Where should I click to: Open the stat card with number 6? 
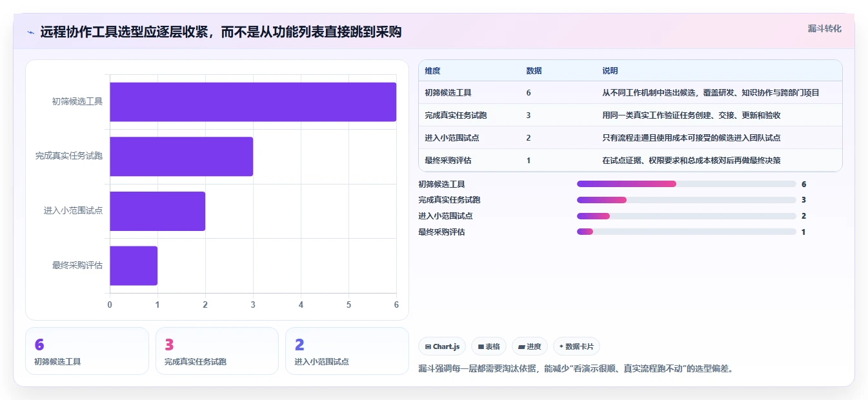point(87,351)
